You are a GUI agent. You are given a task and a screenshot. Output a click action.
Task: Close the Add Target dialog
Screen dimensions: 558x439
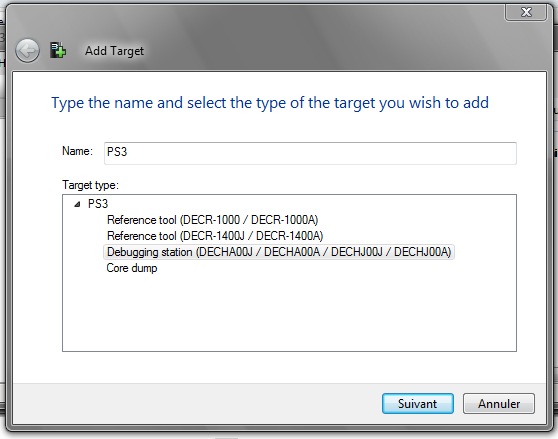point(526,12)
